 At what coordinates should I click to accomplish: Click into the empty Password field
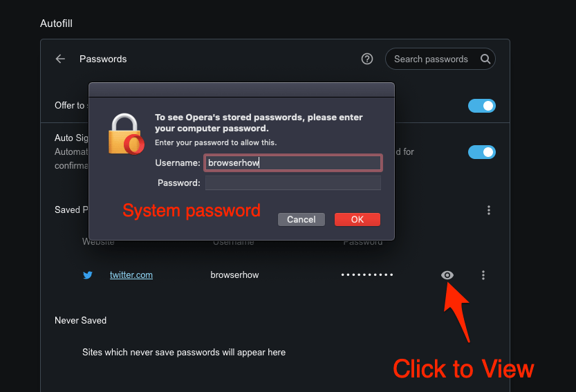[292, 183]
